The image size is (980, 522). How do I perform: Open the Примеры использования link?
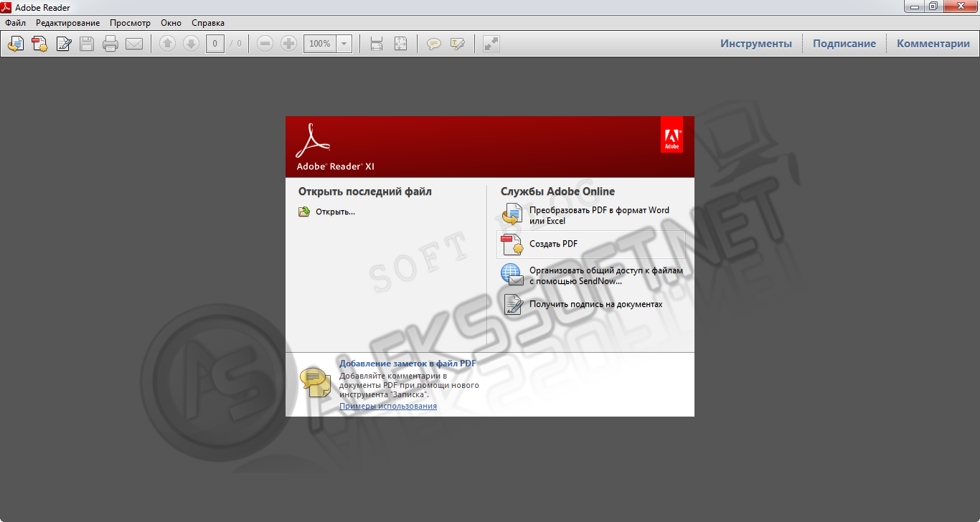(x=388, y=406)
